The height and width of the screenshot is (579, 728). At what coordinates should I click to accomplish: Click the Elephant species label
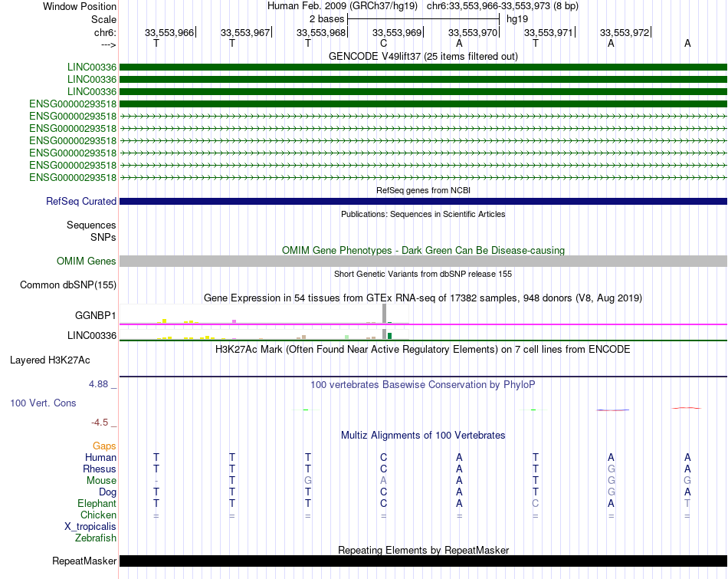coord(97,503)
